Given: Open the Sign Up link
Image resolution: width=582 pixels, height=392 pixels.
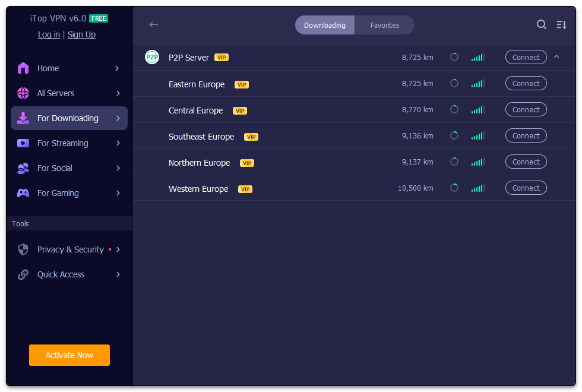Looking at the screenshot, I should tap(81, 34).
